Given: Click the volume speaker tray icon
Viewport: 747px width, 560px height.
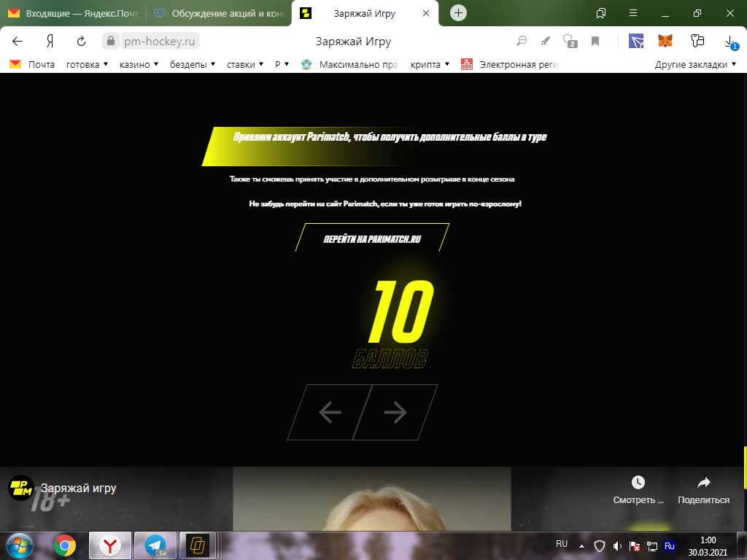Looking at the screenshot, I should pos(617,546).
